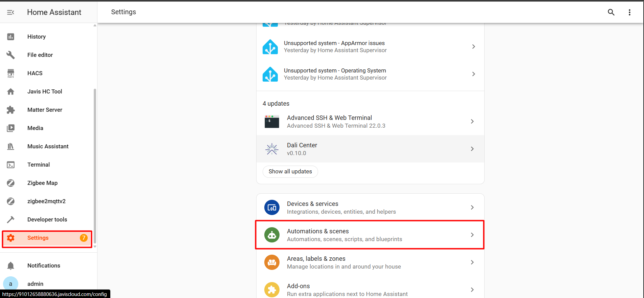Click the admin user avatar

[x=10, y=284]
